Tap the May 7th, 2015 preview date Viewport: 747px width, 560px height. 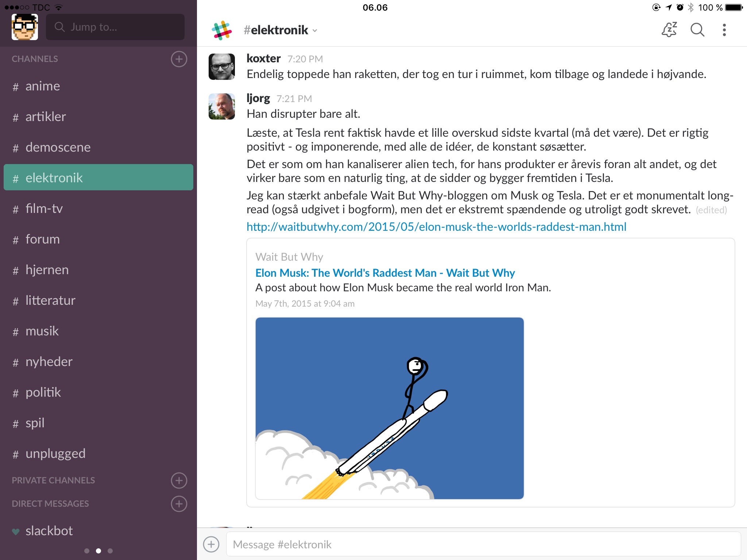[x=305, y=304]
